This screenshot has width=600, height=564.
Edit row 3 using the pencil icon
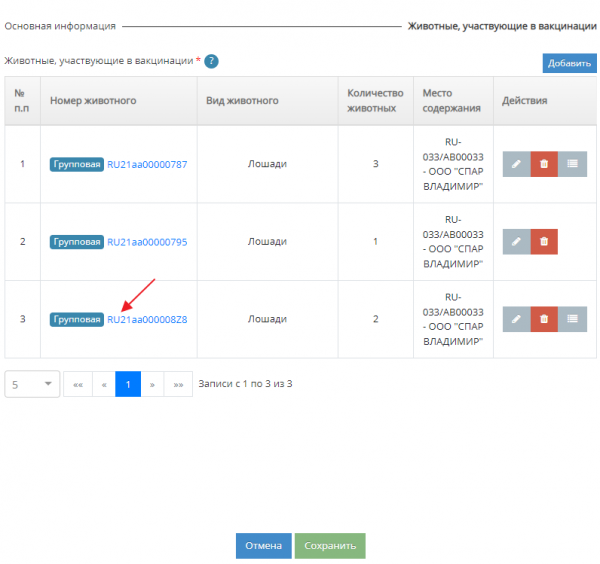click(x=516, y=319)
